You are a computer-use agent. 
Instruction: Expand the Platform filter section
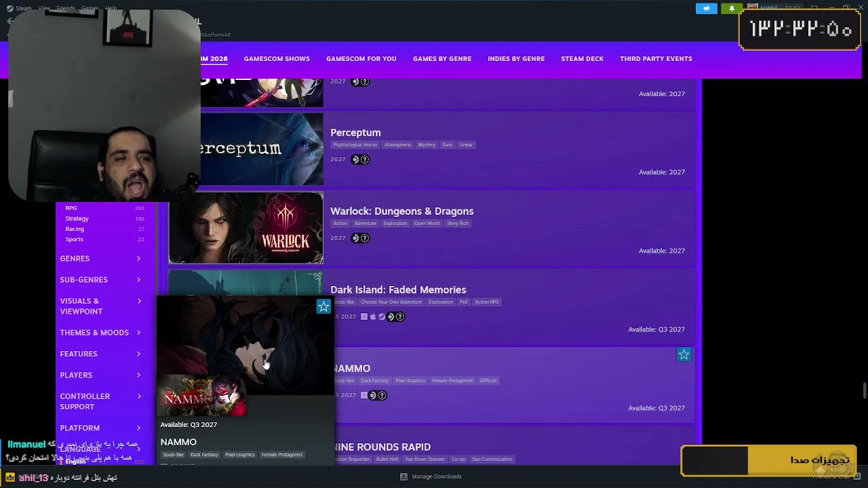(101, 428)
